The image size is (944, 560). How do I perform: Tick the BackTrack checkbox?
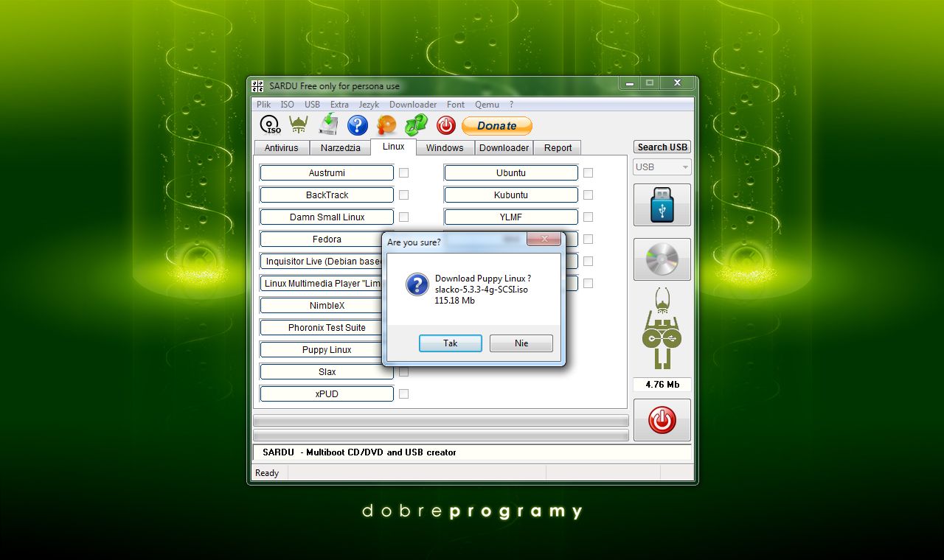403,195
